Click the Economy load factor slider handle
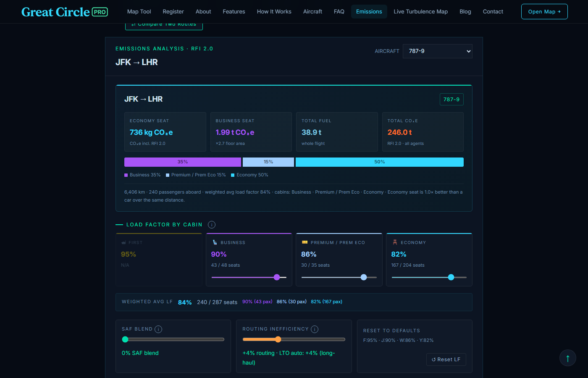 tap(451, 277)
